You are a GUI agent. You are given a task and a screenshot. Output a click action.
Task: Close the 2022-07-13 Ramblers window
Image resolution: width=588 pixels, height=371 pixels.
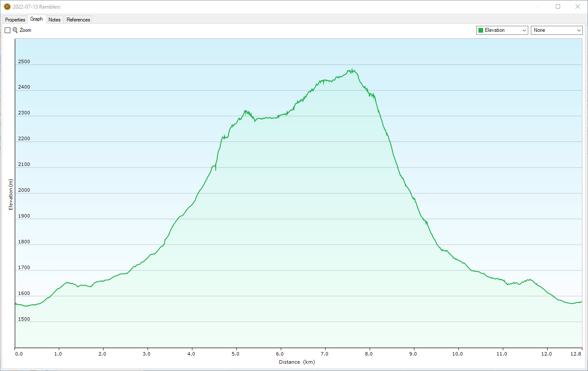(578, 6)
